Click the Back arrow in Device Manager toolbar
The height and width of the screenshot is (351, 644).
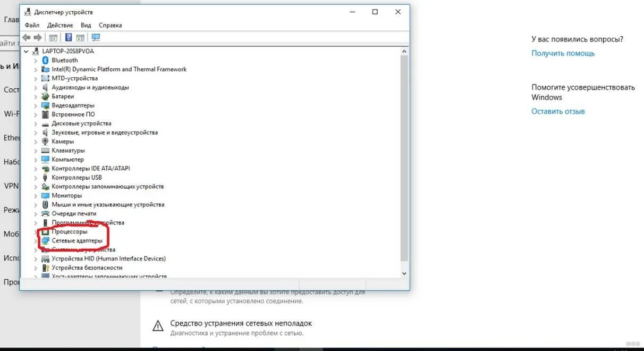coord(26,37)
